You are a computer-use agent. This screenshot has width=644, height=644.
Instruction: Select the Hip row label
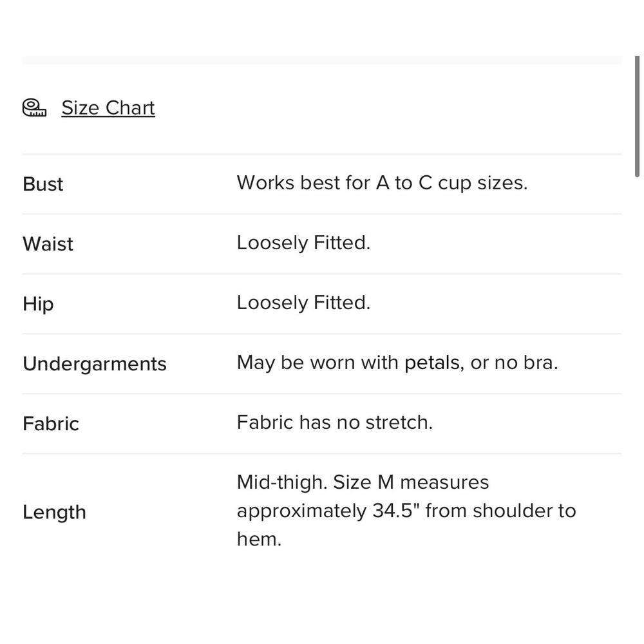[38, 304]
